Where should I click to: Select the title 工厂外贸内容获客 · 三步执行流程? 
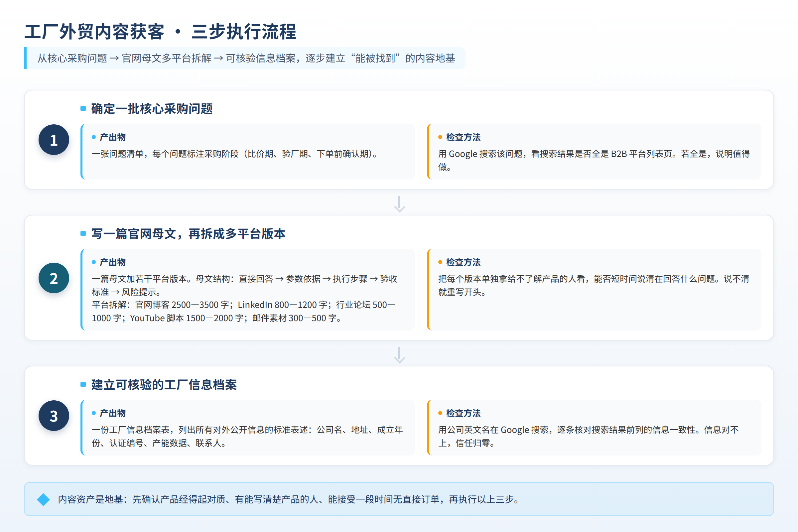(161, 32)
